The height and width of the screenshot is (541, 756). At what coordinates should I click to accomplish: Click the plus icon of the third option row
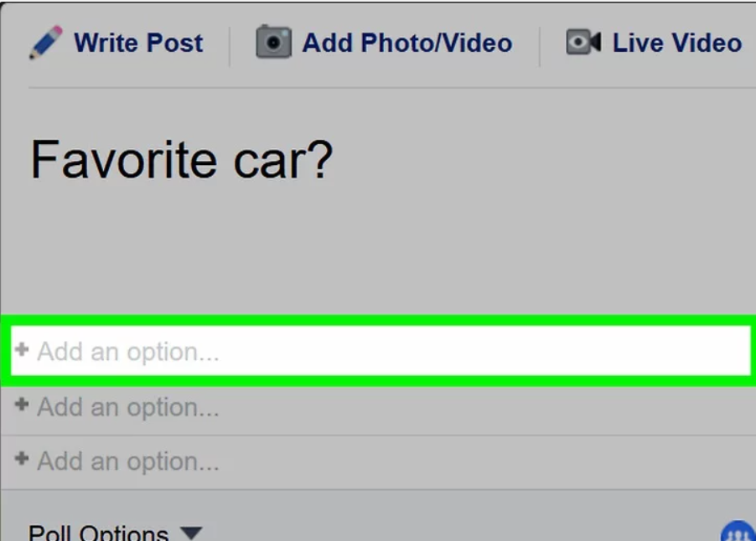pos(22,459)
